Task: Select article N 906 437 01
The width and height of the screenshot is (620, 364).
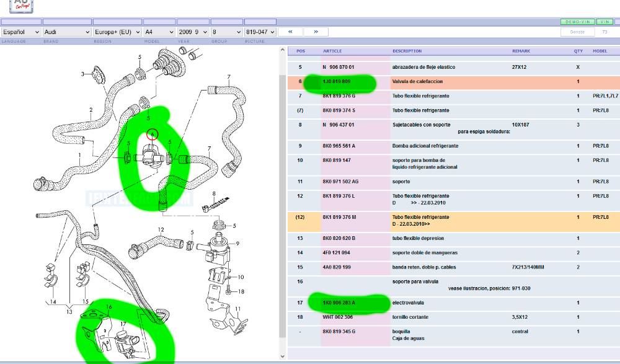Action: [x=339, y=125]
